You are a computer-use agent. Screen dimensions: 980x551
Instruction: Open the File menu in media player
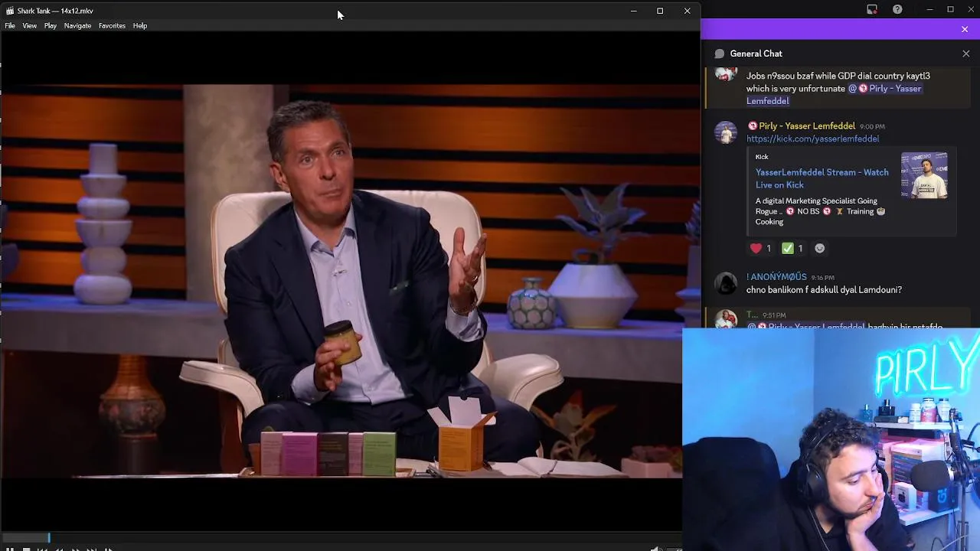pos(10,25)
